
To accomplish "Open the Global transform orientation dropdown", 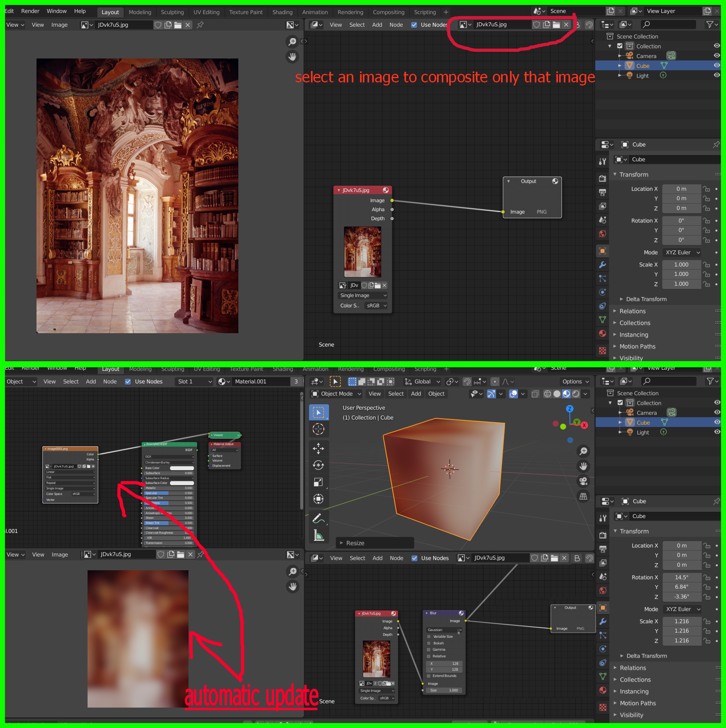I will coord(422,381).
